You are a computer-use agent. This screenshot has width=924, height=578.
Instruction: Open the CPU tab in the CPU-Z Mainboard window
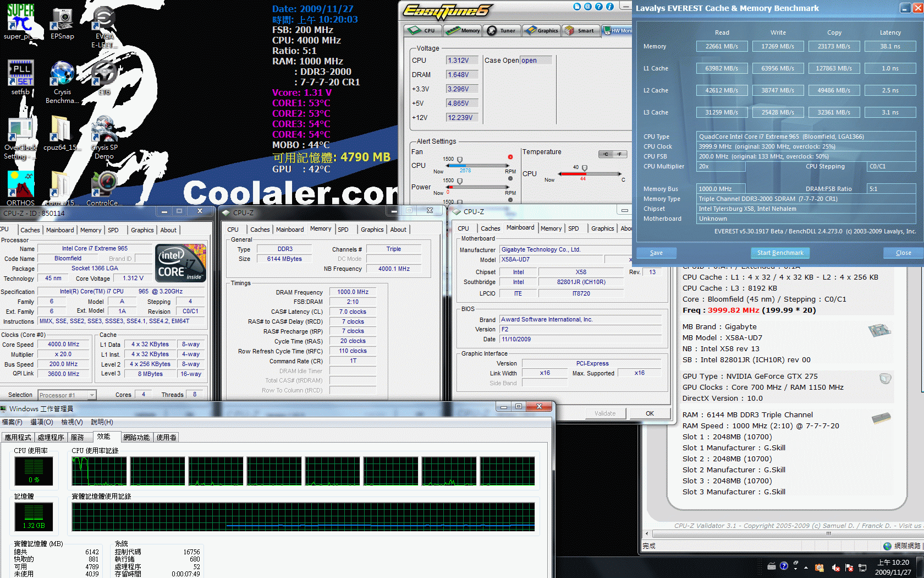pyautogui.click(x=464, y=228)
